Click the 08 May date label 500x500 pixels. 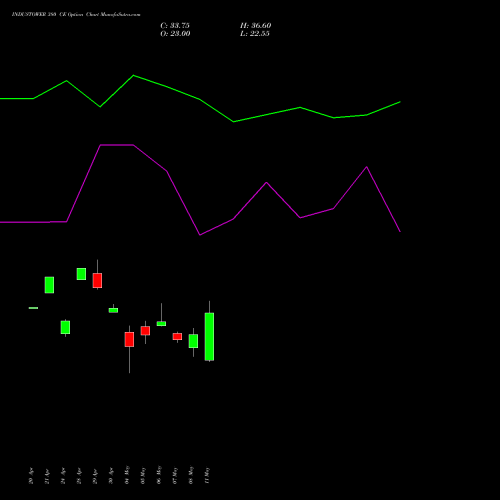coord(191,475)
